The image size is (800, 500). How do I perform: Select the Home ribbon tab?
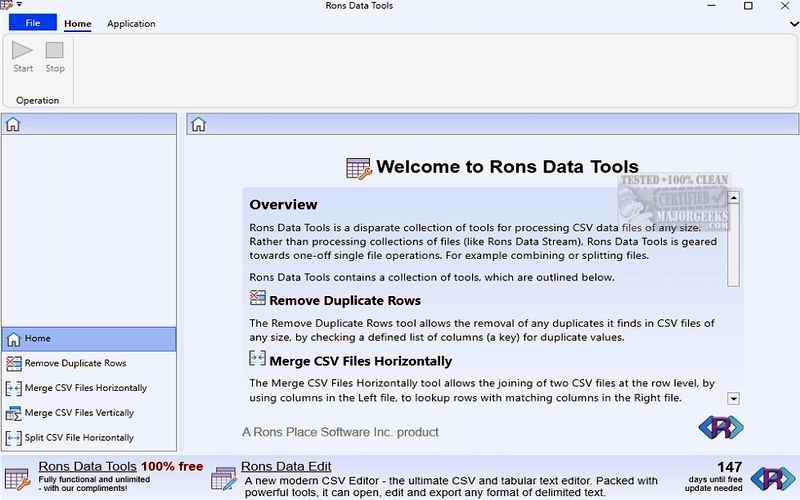(x=77, y=23)
